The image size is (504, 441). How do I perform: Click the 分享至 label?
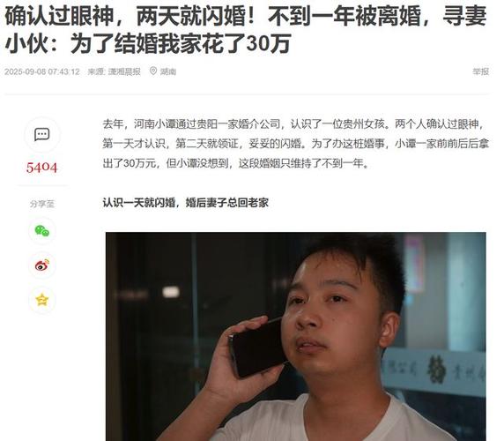pyautogui.click(x=42, y=204)
